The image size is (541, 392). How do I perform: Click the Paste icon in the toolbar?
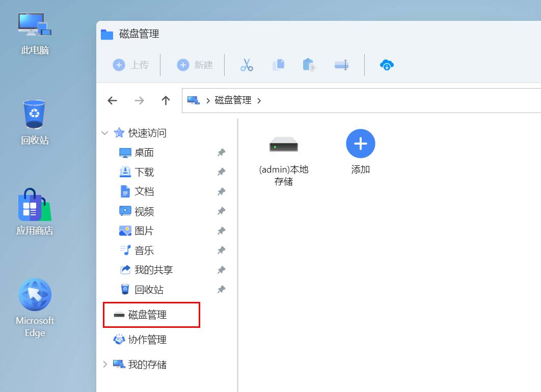tap(309, 65)
